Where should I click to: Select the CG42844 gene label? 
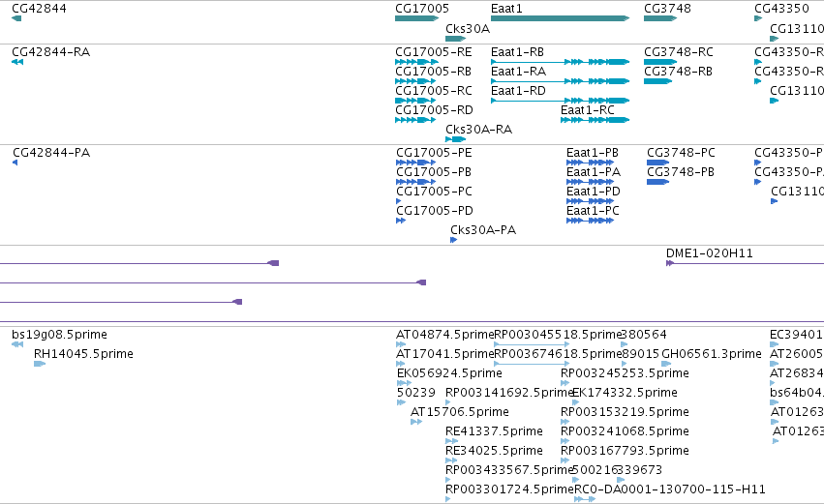coord(39,9)
